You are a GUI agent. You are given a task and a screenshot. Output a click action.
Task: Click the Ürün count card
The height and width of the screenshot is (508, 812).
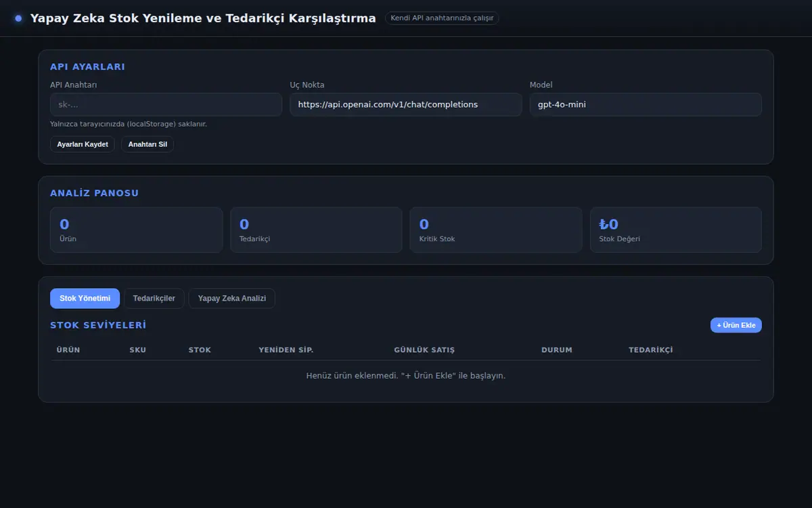click(x=136, y=230)
